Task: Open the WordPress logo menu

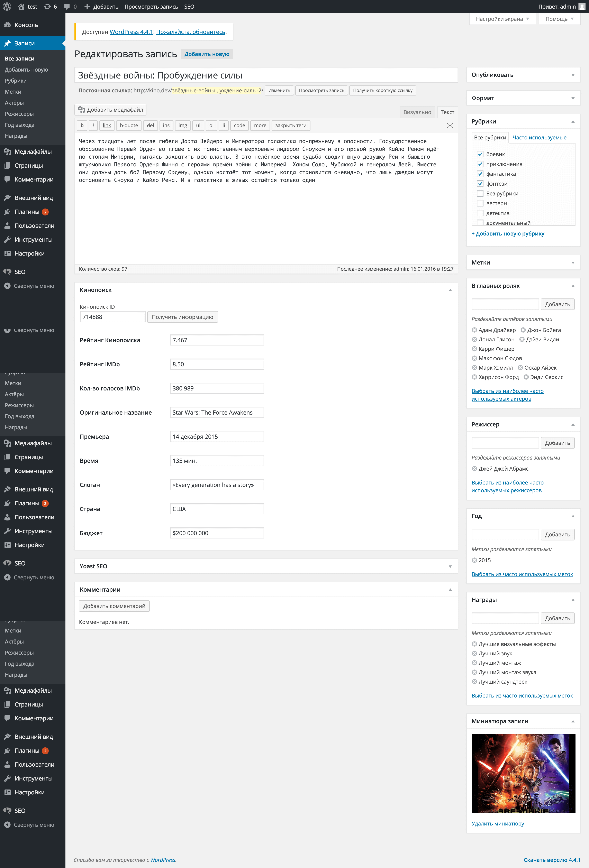Action: (7, 7)
